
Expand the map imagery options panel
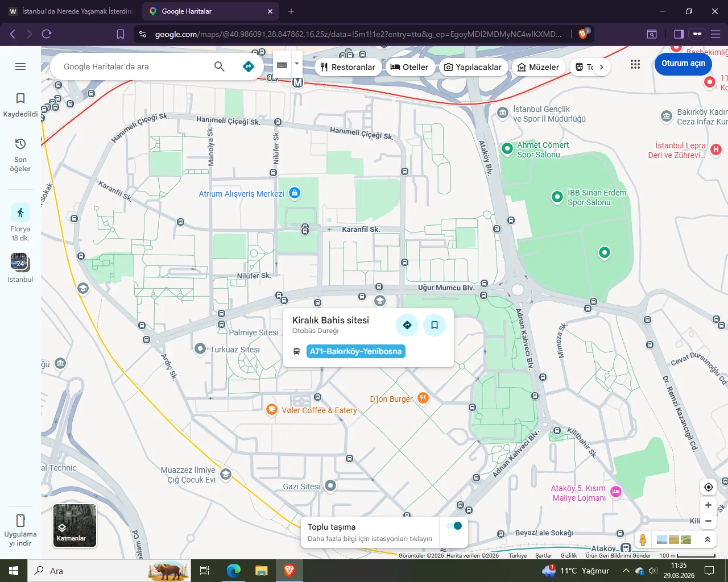click(707, 539)
